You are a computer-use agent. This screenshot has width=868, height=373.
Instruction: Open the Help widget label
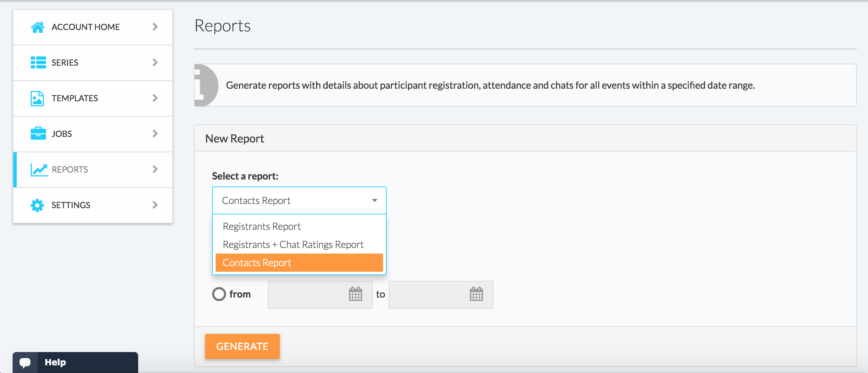[55, 362]
